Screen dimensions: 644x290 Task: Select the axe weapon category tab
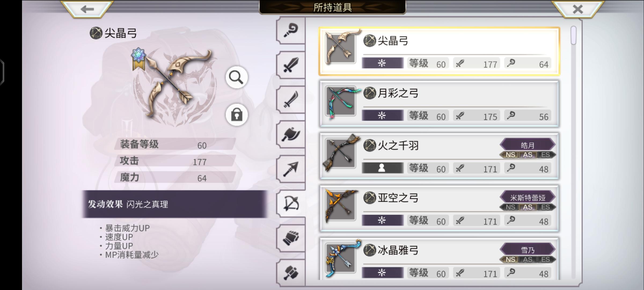[291, 134]
